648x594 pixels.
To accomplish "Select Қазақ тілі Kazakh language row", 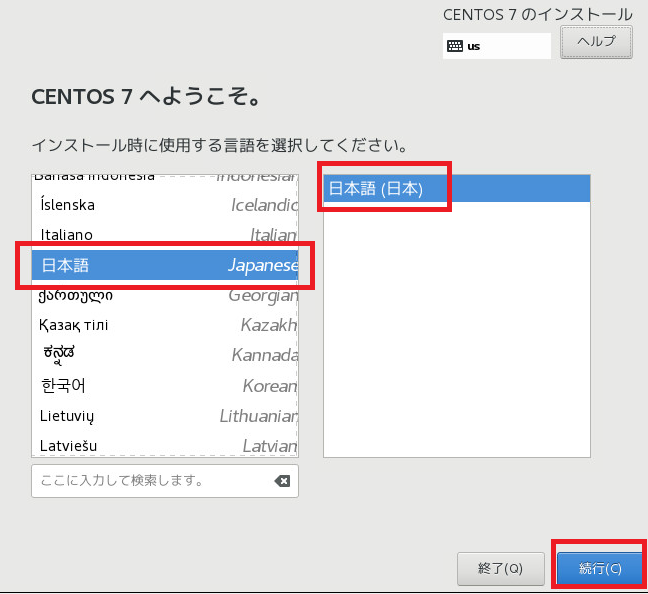I will pos(165,325).
